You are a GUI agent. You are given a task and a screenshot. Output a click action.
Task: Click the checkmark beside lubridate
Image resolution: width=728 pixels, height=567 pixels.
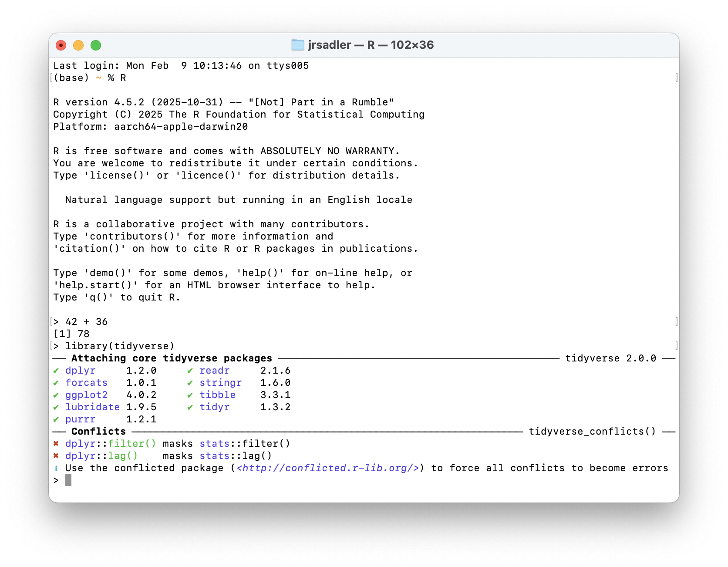[x=56, y=407]
